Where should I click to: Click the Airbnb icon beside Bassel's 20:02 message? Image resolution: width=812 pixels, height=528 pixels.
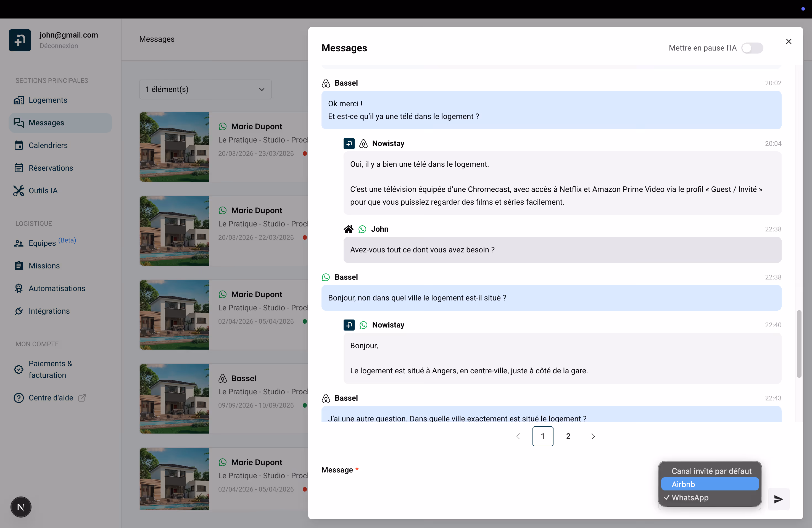(x=325, y=83)
